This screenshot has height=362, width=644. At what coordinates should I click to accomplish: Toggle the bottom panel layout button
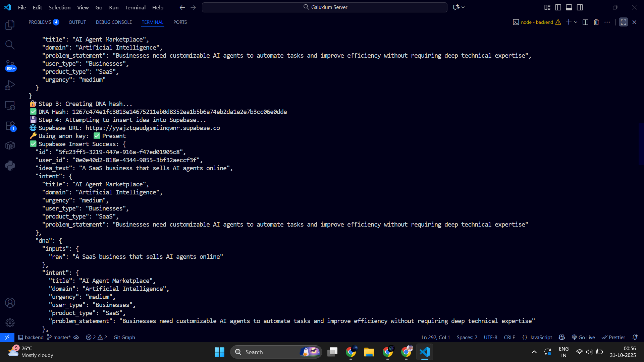click(569, 7)
